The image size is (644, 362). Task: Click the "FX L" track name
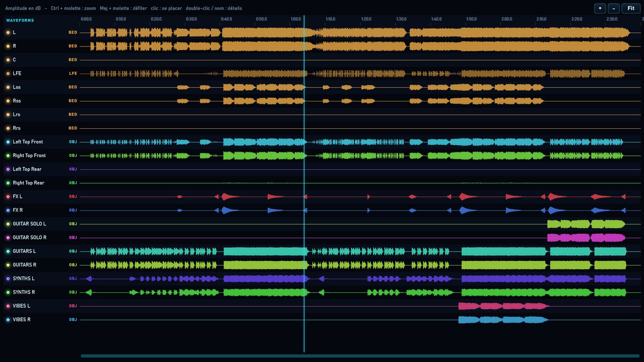(17, 197)
